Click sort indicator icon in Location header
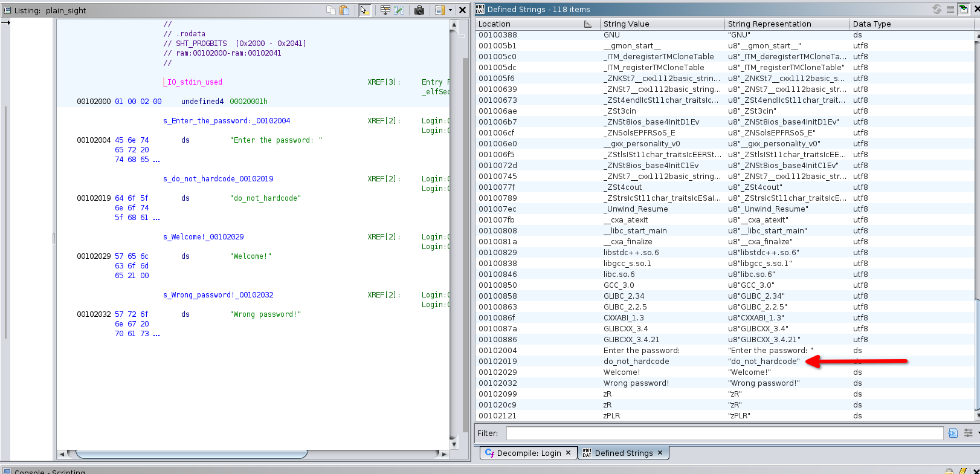 click(x=588, y=24)
